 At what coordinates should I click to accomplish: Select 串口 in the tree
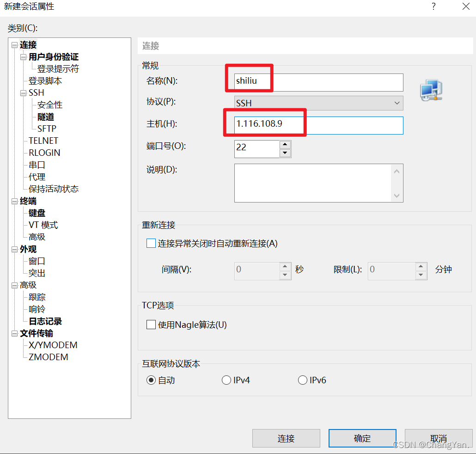[37, 165]
